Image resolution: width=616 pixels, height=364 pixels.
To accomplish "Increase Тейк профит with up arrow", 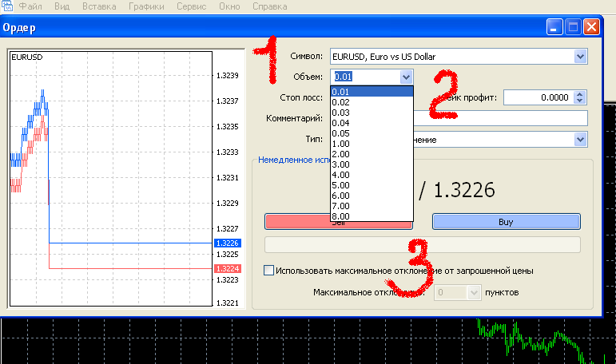I will (x=580, y=94).
